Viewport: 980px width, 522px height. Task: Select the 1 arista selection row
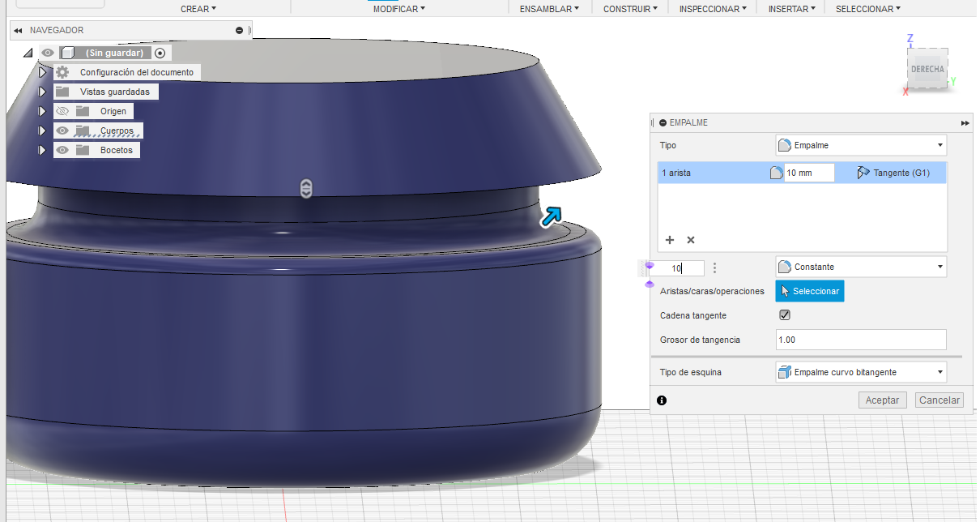point(802,173)
